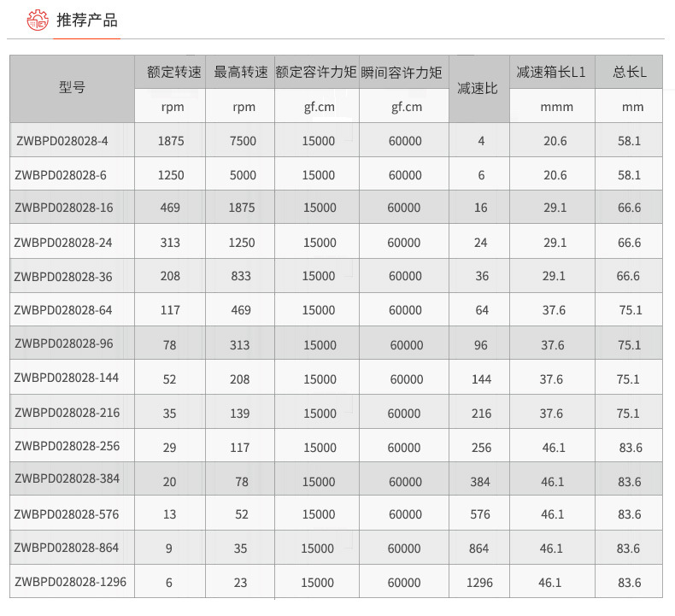Click the red gear icon beside 推荐产品
This screenshot has height=616, width=675.
38,21
